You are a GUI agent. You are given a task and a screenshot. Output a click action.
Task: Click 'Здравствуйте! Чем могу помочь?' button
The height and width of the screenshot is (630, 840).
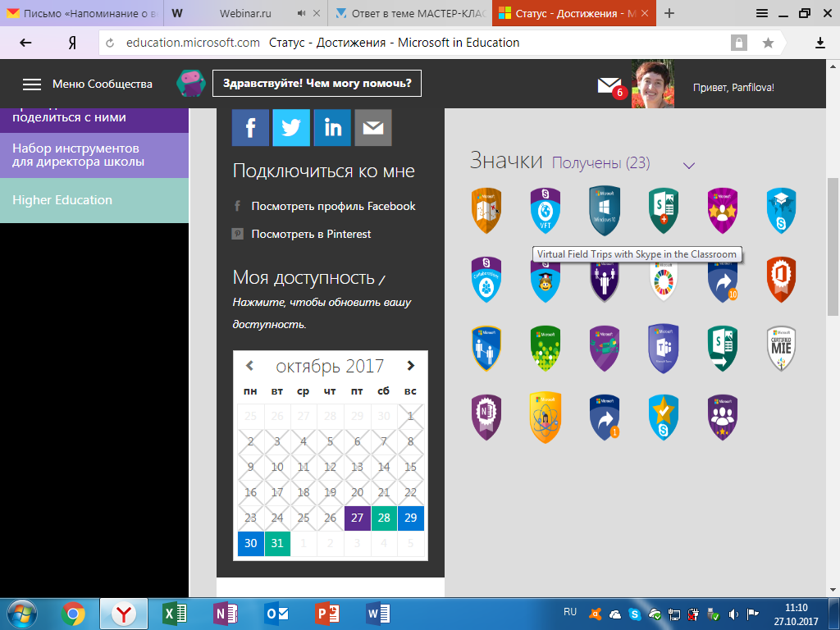click(x=317, y=84)
